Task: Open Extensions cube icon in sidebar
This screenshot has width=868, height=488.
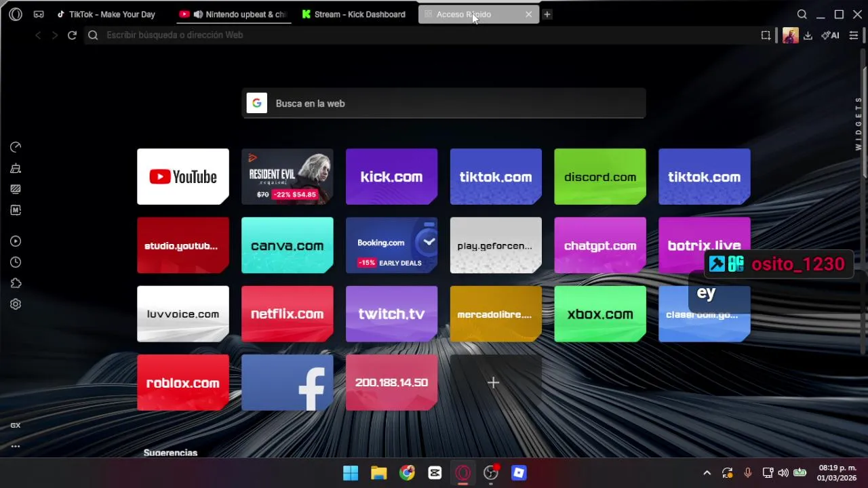Action: tap(16, 283)
